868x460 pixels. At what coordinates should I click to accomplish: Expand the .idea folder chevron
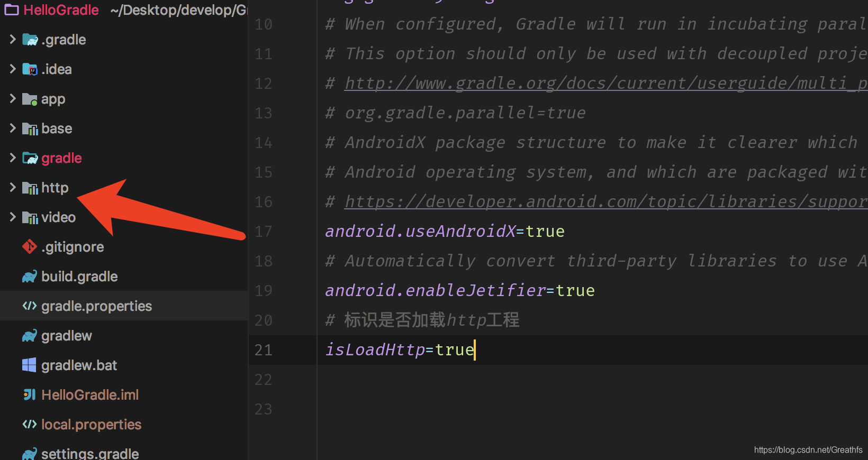[x=13, y=69]
